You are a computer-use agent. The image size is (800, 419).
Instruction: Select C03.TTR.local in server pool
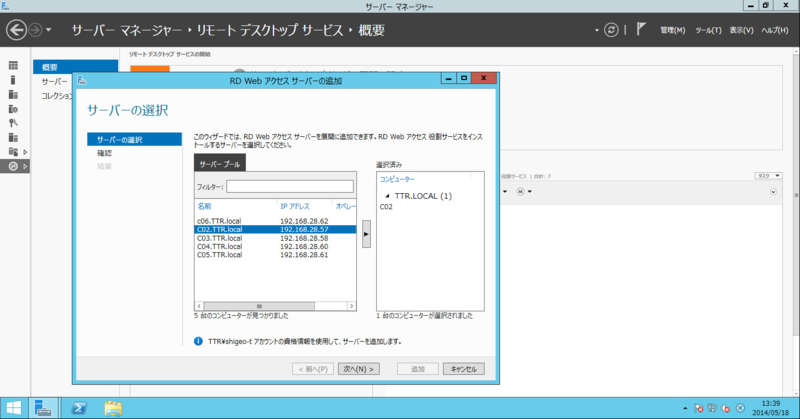[x=219, y=238]
